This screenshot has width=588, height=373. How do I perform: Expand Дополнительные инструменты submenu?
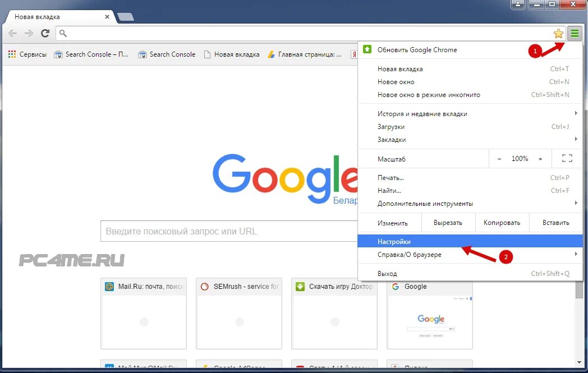point(470,204)
